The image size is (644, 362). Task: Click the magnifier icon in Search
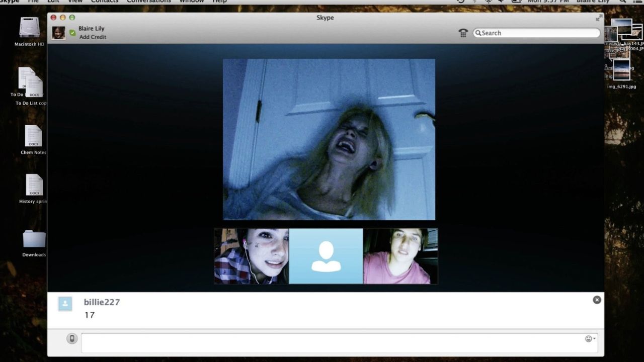pos(478,33)
